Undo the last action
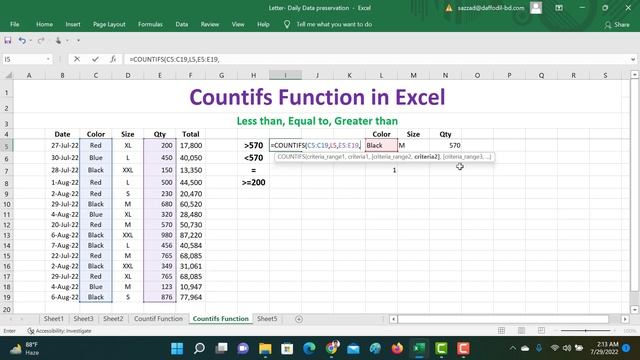640x360 pixels. click(x=22, y=40)
